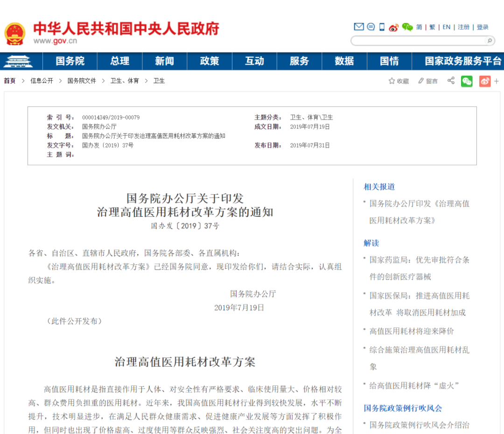
Task: Share the article via the green WeChat icon
Action: tap(466, 81)
